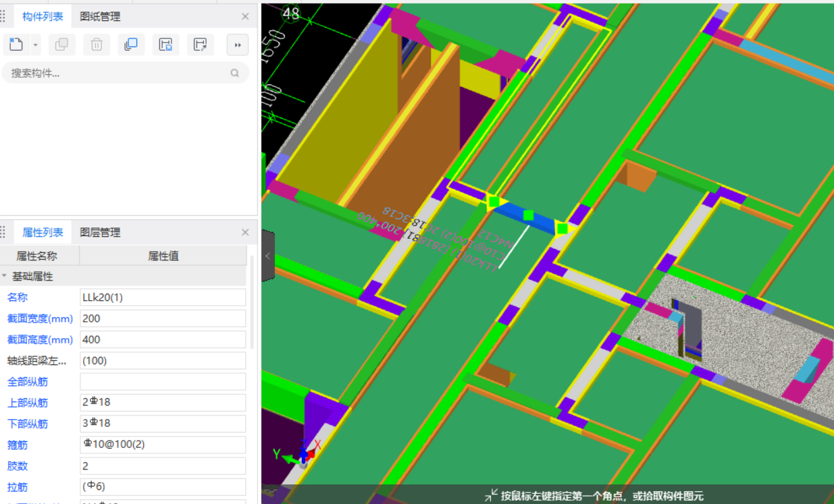
Task: Select the 上部纵筋 property label
Action: pyautogui.click(x=28, y=403)
